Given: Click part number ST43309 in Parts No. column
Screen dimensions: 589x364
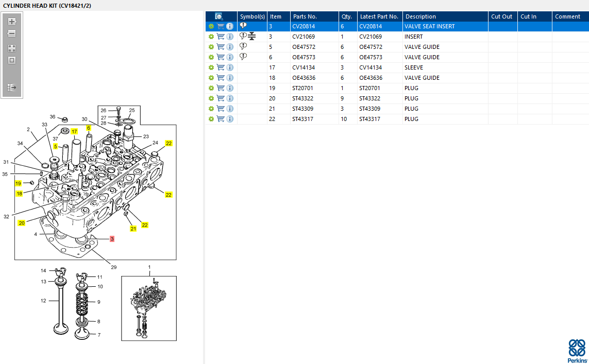Looking at the screenshot, I should coord(302,109).
